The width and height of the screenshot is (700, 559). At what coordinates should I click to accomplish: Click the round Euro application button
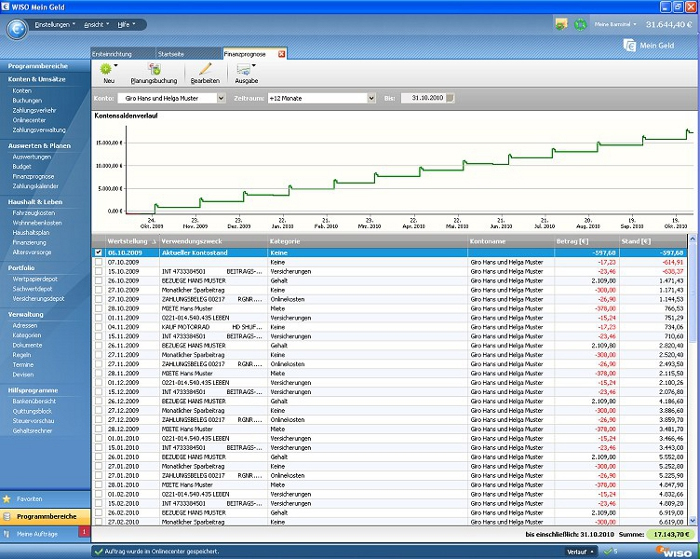(x=17, y=29)
